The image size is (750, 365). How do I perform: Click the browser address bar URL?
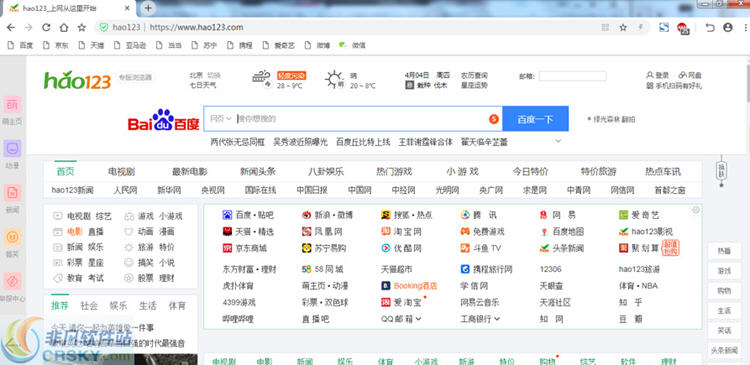[197, 27]
